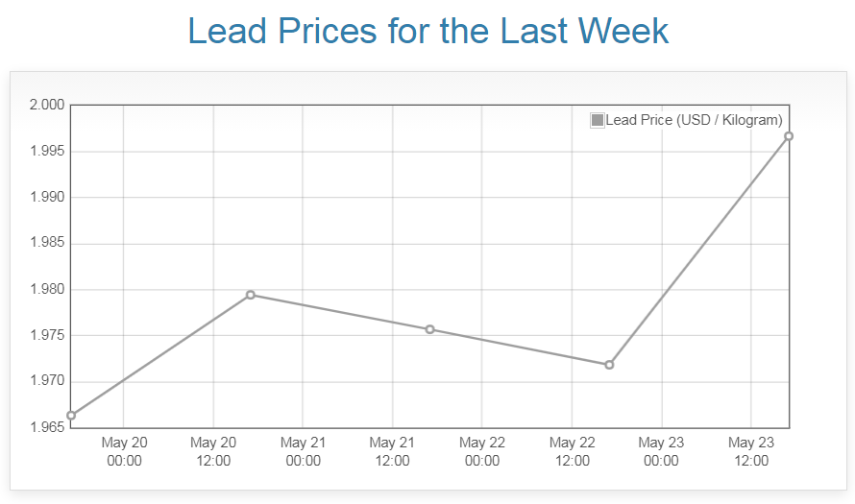Click the "Lead Price (USD / Kilogram)" legend label
Viewport: 855px width, 504px height.
tap(694, 120)
